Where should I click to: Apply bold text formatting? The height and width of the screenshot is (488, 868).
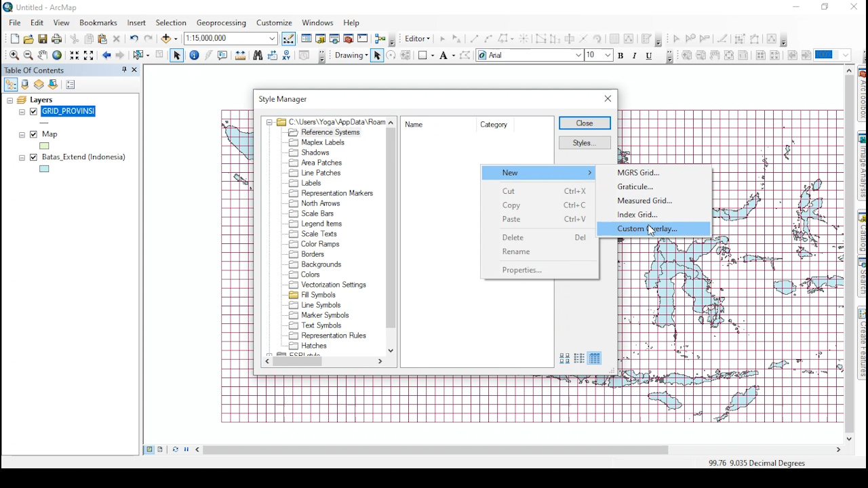point(621,56)
